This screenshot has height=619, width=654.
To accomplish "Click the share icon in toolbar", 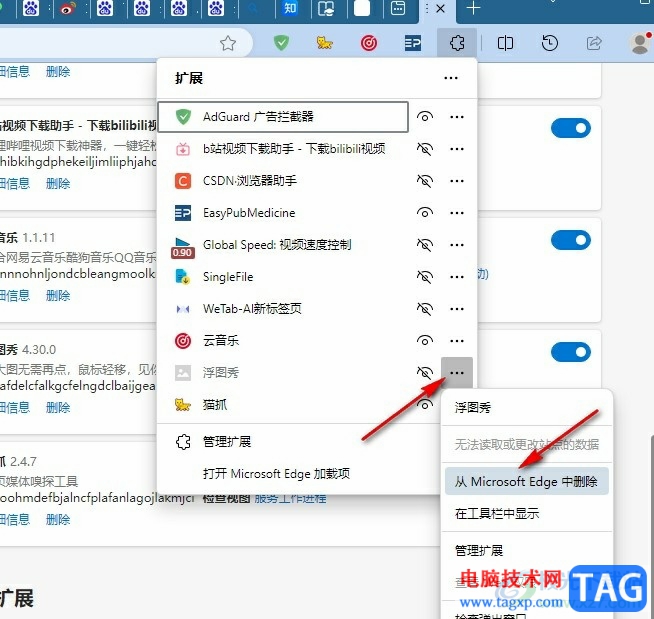I will (x=594, y=43).
